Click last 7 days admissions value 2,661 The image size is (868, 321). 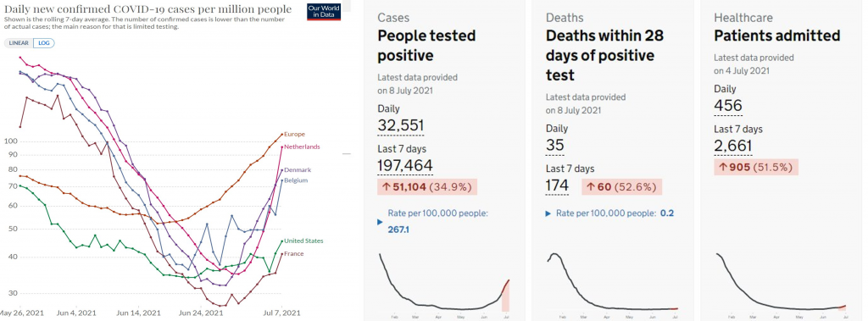click(x=733, y=146)
